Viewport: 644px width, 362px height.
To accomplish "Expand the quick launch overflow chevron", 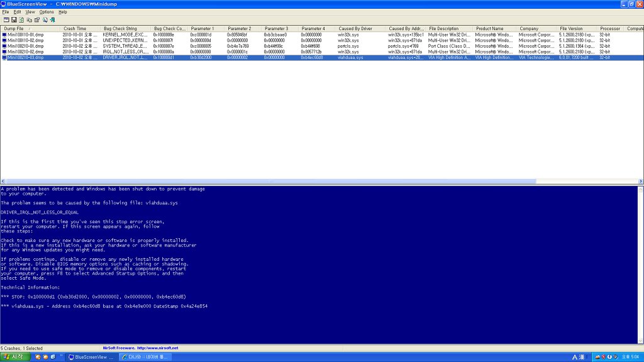I will [x=61, y=356].
